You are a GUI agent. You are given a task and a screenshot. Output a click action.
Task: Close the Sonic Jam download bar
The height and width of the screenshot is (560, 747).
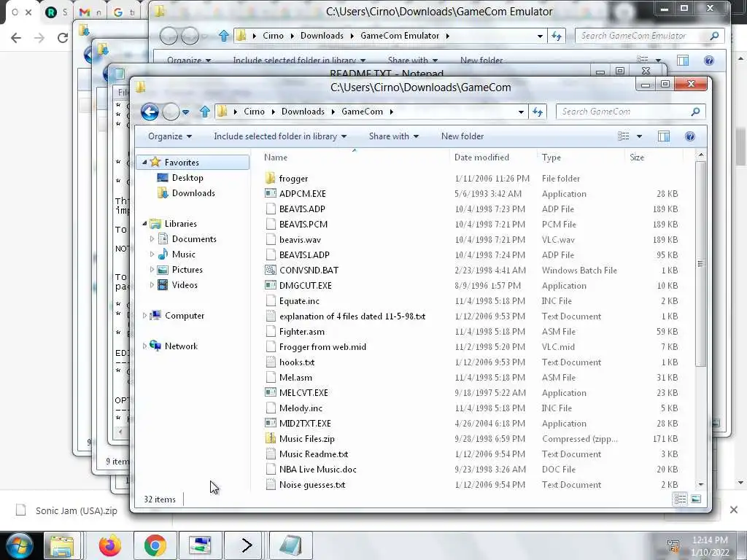coord(734,510)
